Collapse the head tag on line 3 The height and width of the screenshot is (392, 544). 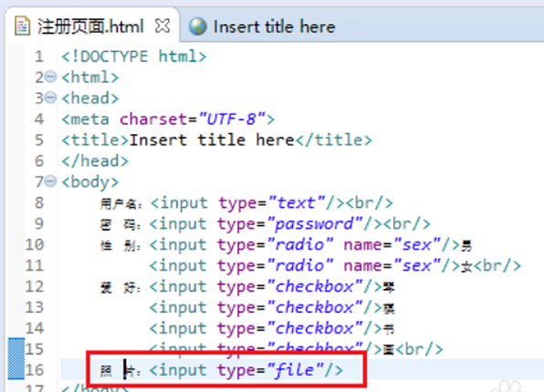tap(50, 98)
